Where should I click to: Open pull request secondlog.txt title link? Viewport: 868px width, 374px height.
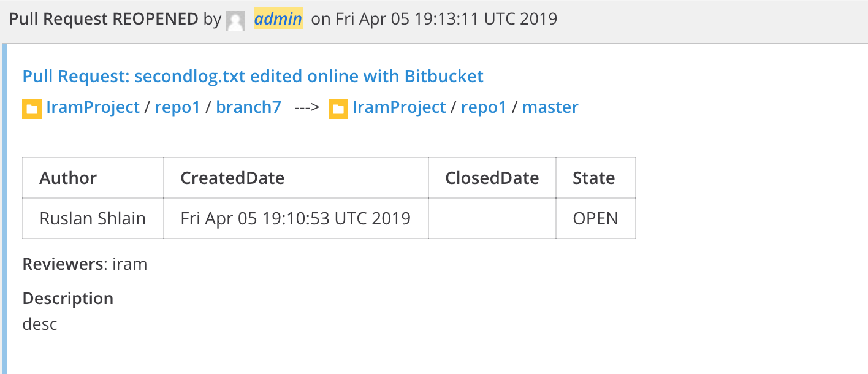(x=253, y=76)
